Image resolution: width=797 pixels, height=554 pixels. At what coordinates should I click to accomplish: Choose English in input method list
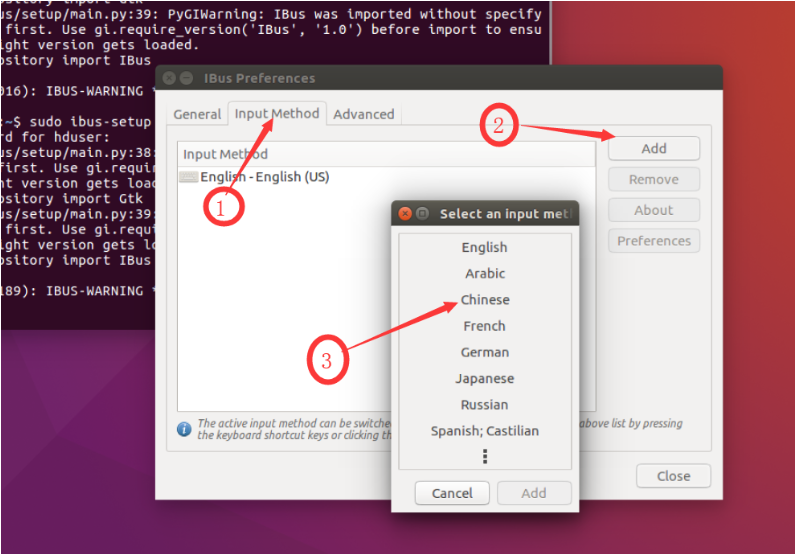coord(484,248)
